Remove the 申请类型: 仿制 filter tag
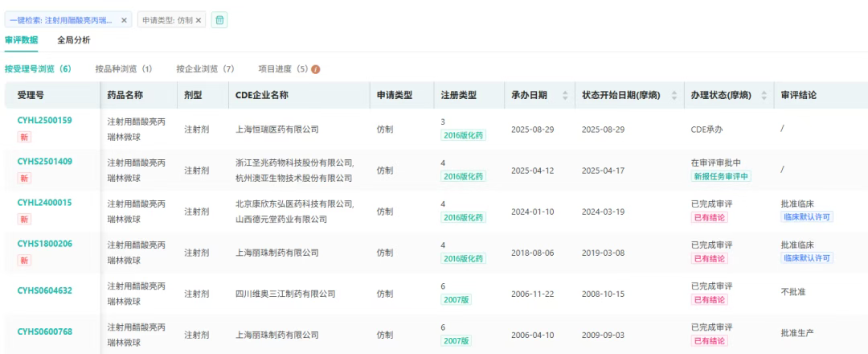This screenshot has width=868, height=354. tap(199, 20)
